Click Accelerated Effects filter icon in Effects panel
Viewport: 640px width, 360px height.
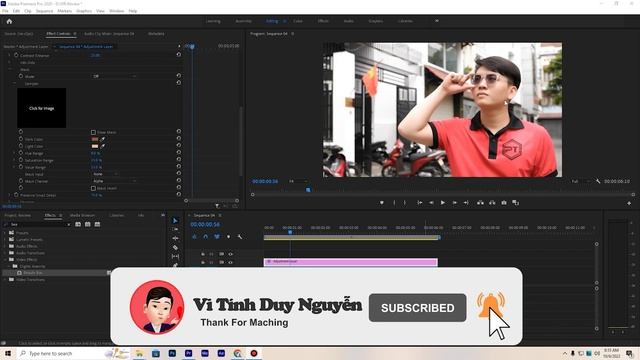point(78,224)
